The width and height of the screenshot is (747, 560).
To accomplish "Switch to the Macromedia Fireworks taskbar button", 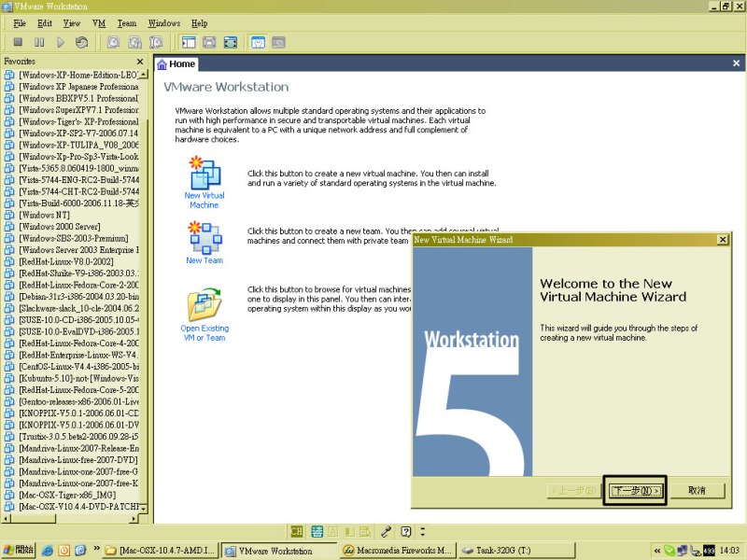I will tap(398, 551).
